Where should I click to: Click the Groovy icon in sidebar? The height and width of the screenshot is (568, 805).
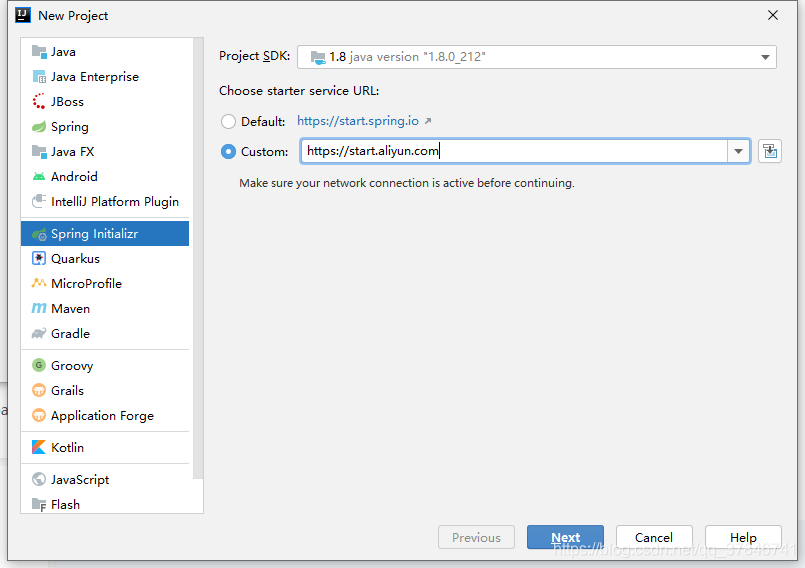coord(39,366)
